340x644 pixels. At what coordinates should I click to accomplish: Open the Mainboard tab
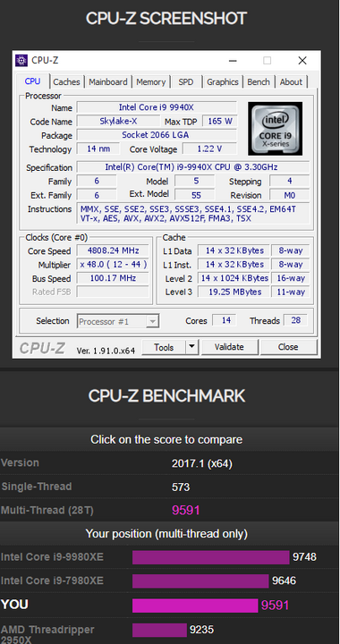108,81
